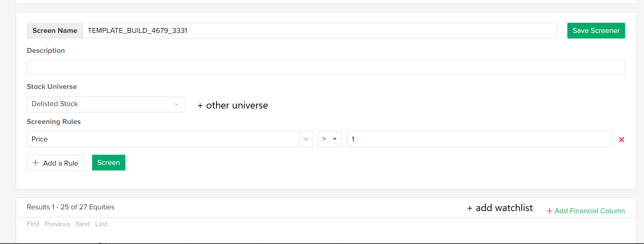Expand the Price rule chevron arrow

(x=306, y=139)
